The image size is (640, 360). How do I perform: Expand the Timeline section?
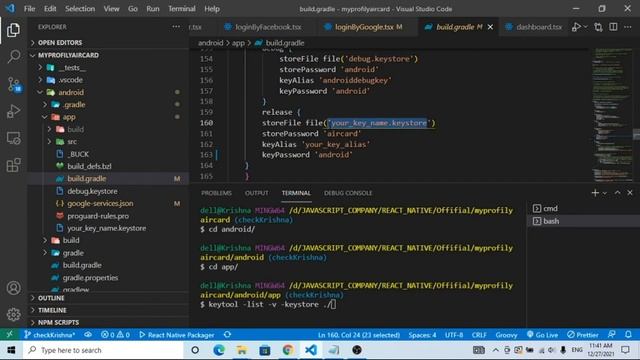point(52,310)
